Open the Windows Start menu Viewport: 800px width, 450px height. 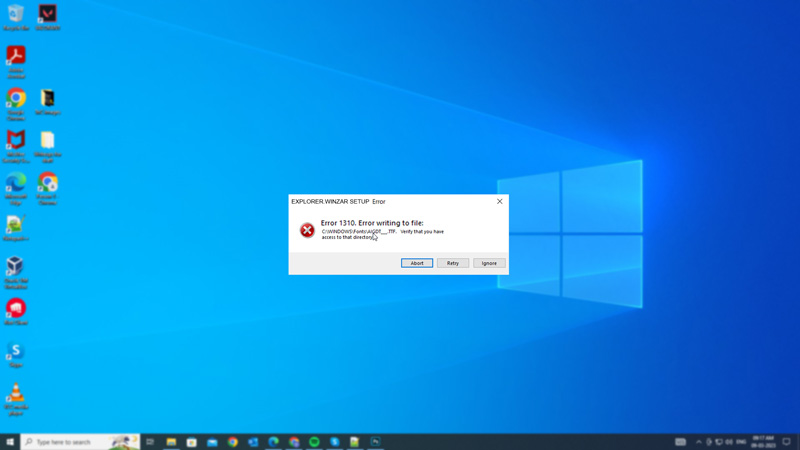[x=10, y=442]
